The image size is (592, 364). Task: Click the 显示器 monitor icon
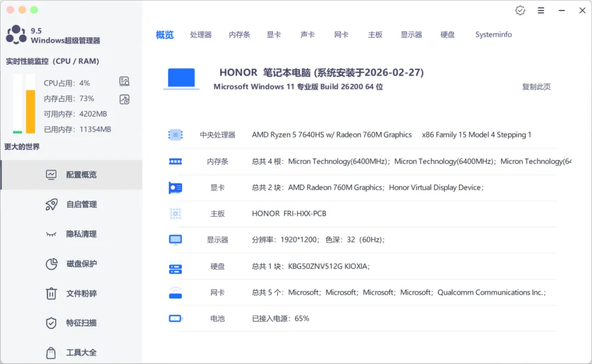(175, 240)
